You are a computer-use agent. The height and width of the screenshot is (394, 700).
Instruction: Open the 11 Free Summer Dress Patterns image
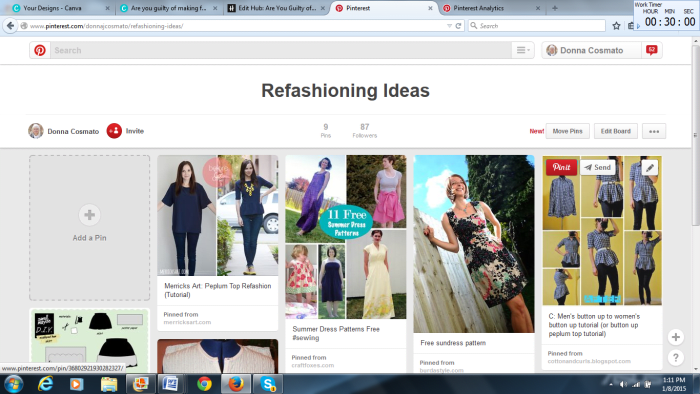point(346,237)
